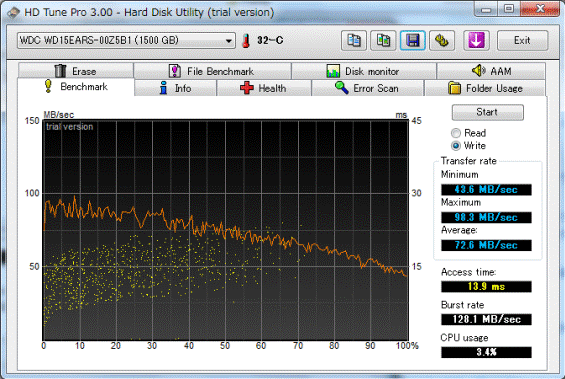Viewport: 565px width, 379px height.
Task: Click the save screenshot floppy disk icon
Action: tap(413, 40)
